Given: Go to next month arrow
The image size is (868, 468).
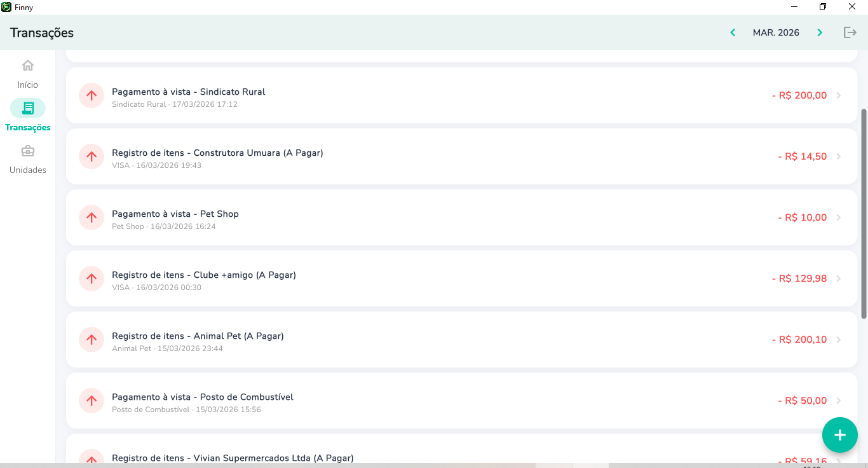Looking at the screenshot, I should [820, 32].
